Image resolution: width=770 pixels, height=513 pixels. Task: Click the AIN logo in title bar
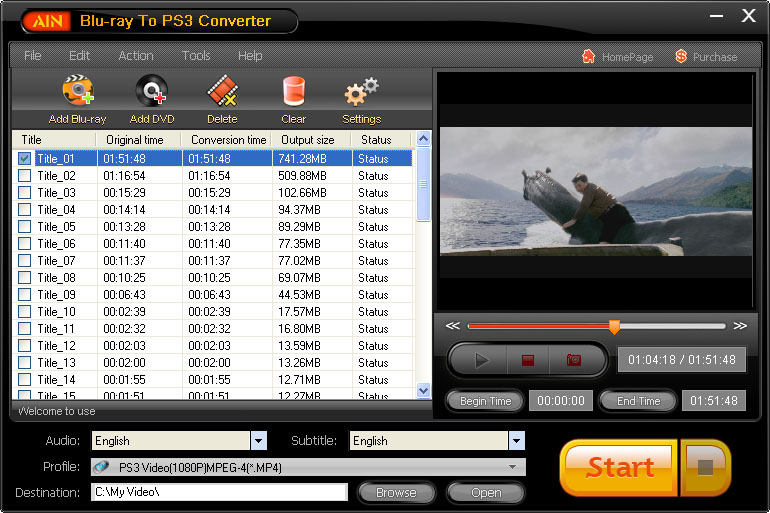point(48,21)
